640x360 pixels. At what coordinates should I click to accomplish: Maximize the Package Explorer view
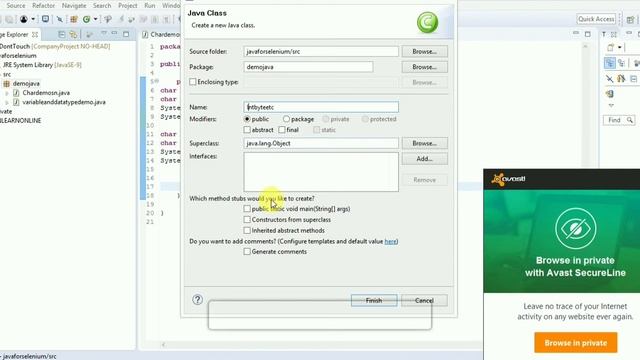126,34
